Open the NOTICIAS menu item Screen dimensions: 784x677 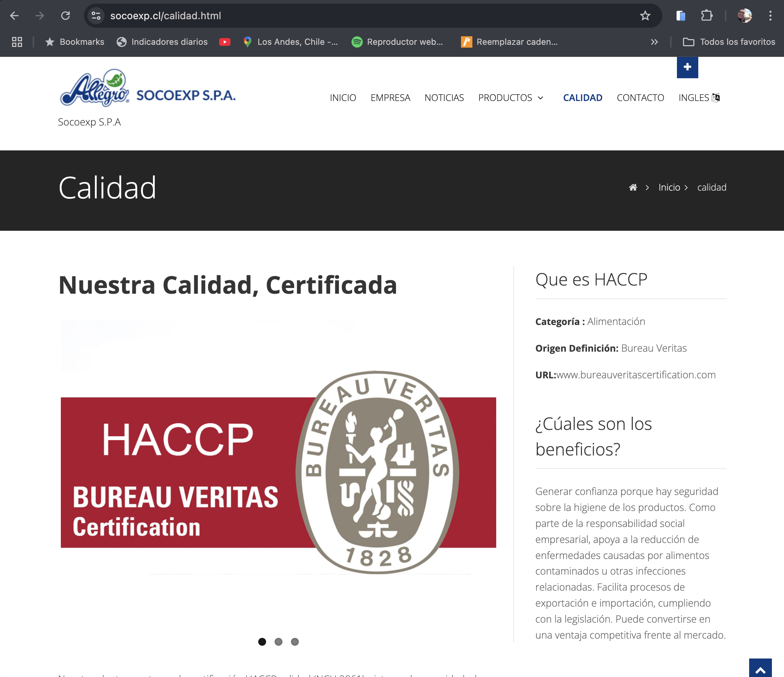(444, 97)
